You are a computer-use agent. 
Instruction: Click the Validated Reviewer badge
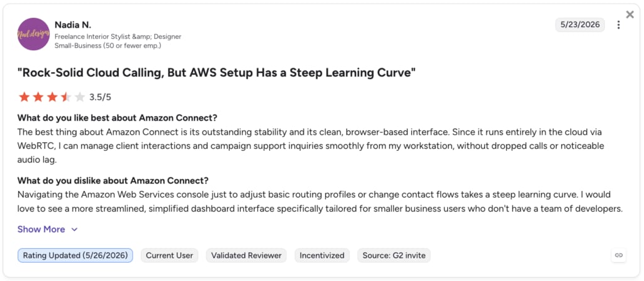point(247,255)
